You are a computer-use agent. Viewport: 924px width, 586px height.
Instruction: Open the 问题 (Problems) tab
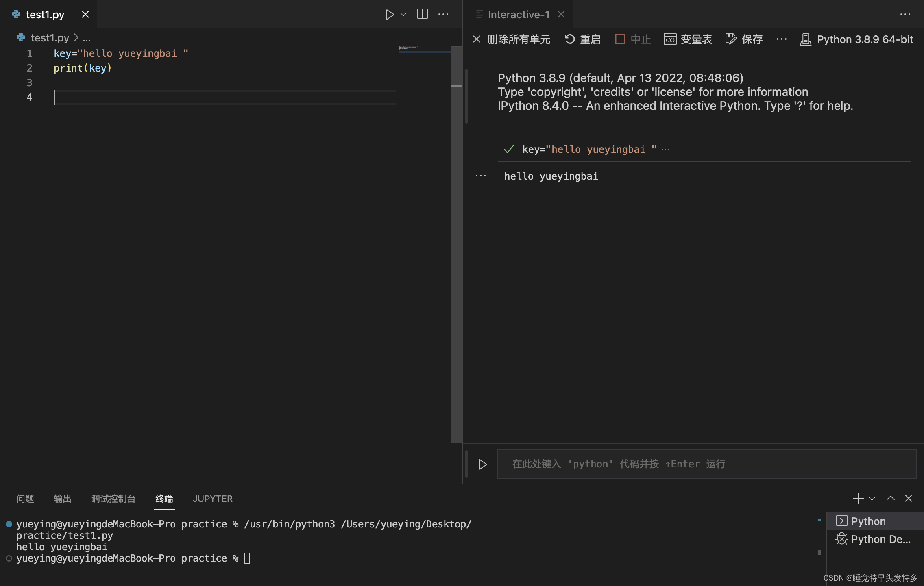pyautogui.click(x=25, y=499)
